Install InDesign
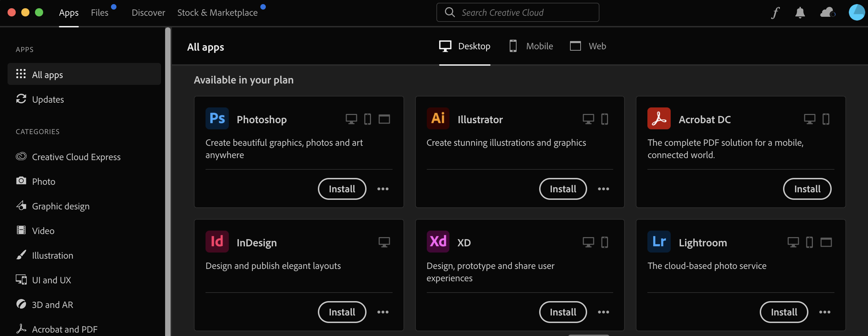868x336 pixels. [x=342, y=312]
